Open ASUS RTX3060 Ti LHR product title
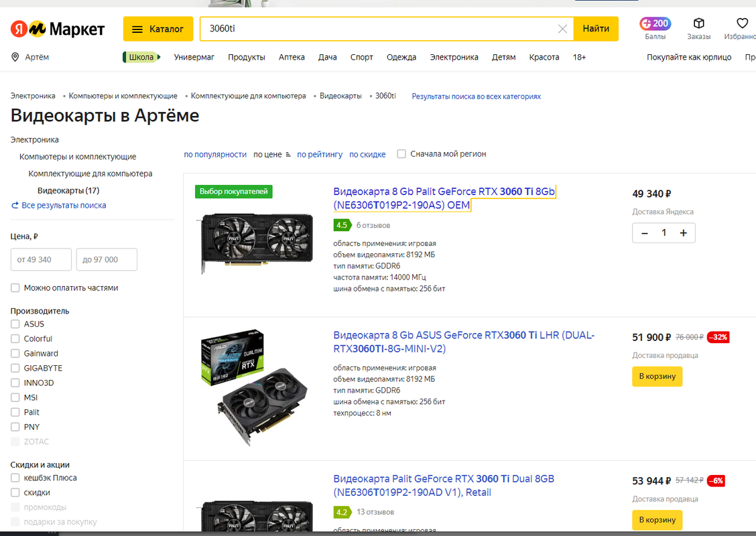 click(x=464, y=342)
